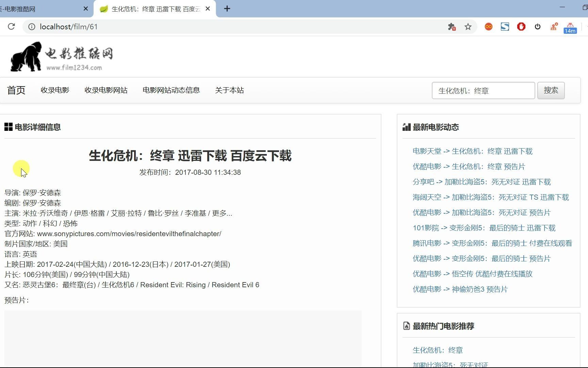This screenshot has width=588, height=368.
Task: Open the blue S extension icon
Action: tap(505, 27)
